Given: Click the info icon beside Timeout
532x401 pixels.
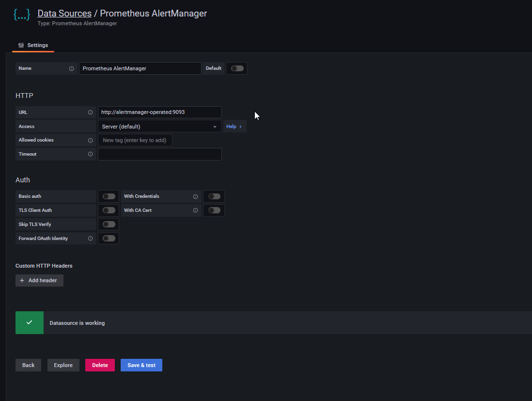Looking at the screenshot, I should [90, 154].
